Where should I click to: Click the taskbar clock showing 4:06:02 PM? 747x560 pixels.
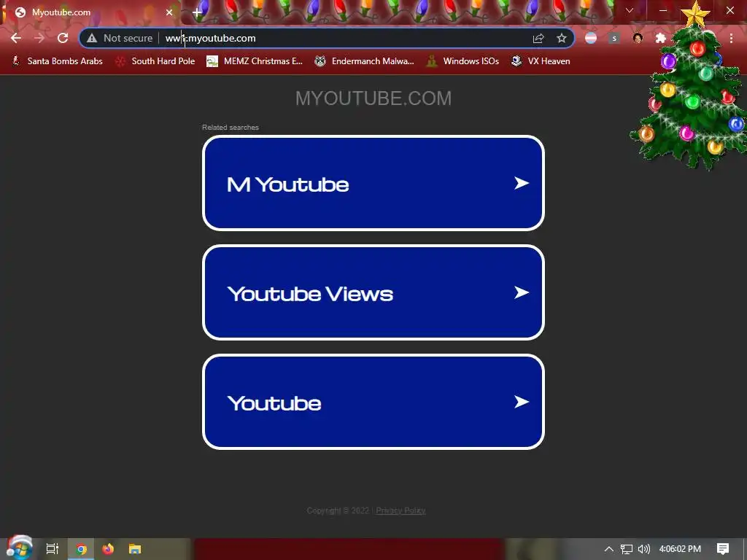tap(680, 549)
